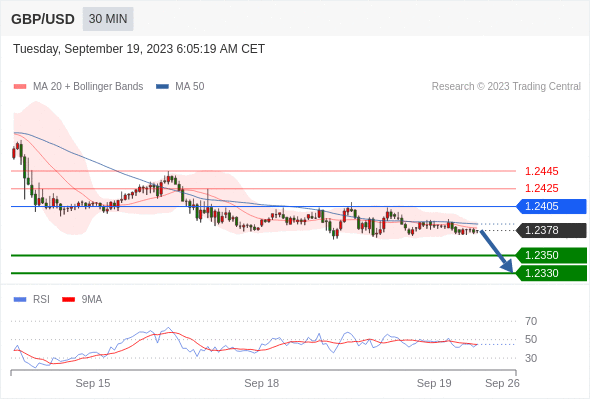Toggle the MA 50 legend label
Viewport: 590px width, 400px height.
pos(190,87)
